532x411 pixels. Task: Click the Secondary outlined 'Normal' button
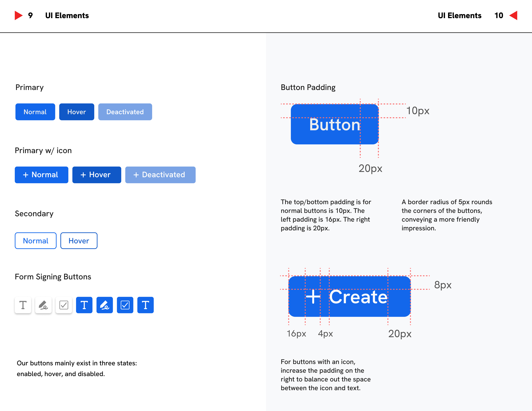tap(36, 241)
